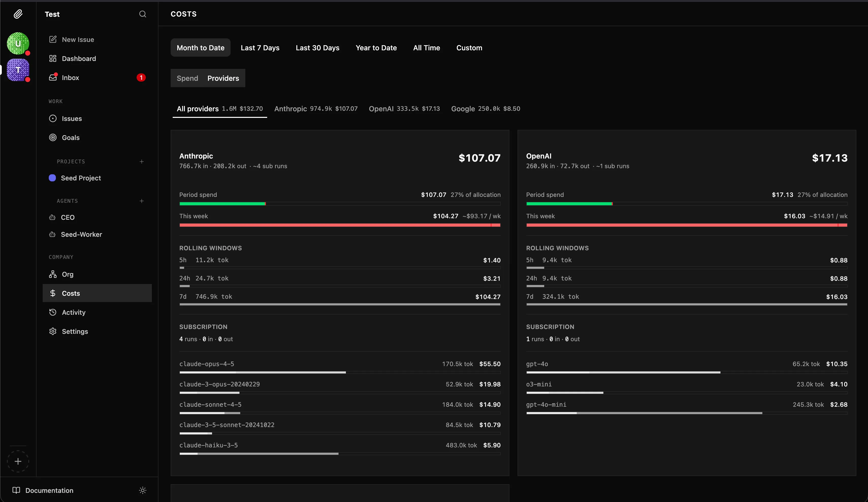Filter to the Google provider tab

tap(486, 108)
